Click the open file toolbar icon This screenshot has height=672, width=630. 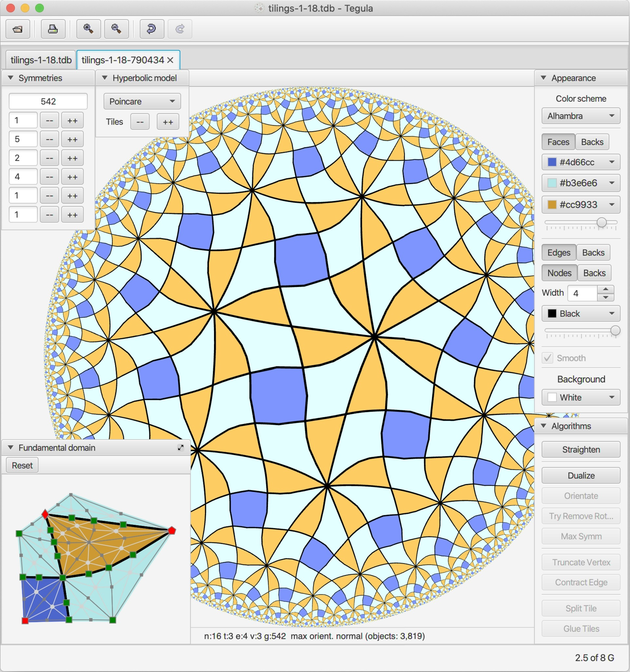[x=18, y=29]
